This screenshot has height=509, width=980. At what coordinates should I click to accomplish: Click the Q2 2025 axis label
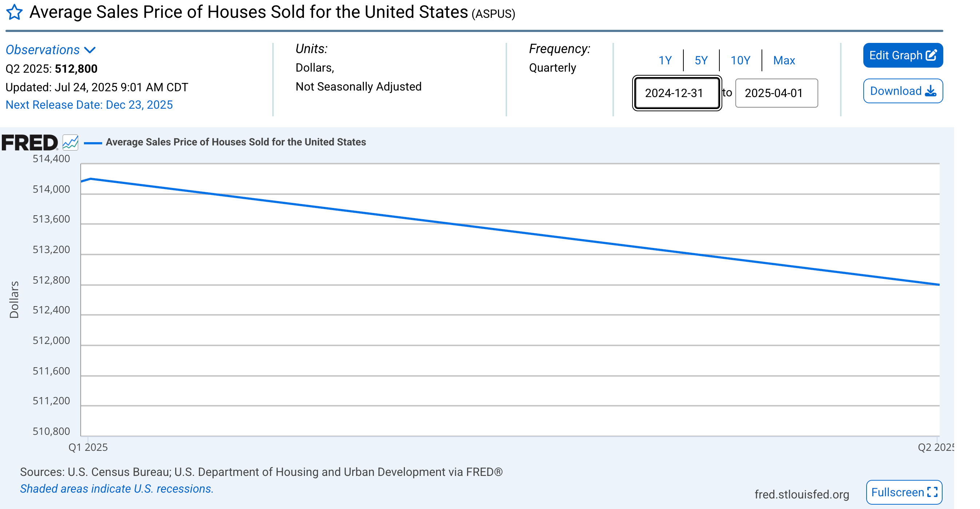coord(935,447)
